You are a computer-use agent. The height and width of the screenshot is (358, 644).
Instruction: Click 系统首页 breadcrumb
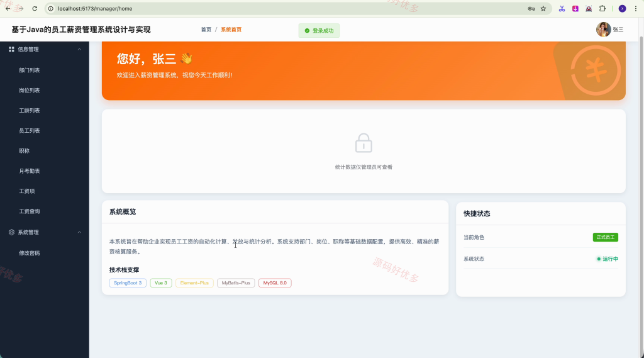point(231,30)
